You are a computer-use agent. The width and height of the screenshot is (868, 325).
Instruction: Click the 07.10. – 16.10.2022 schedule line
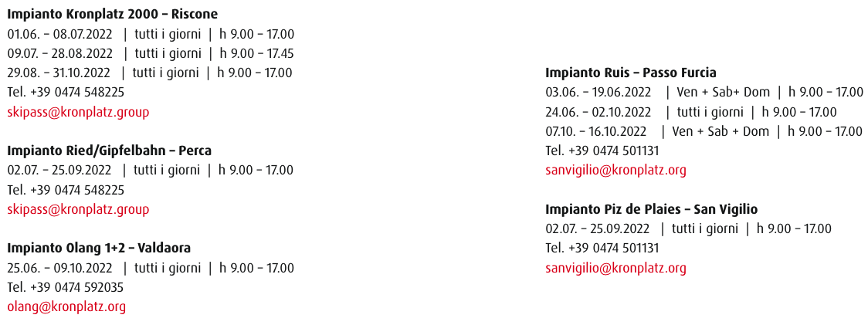coord(704,131)
